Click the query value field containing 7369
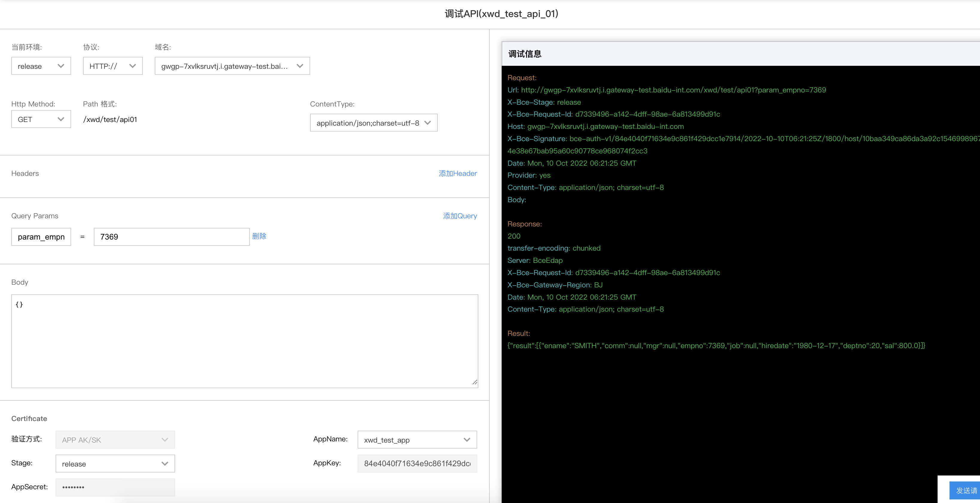The image size is (980, 503). pyautogui.click(x=171, y=237)
